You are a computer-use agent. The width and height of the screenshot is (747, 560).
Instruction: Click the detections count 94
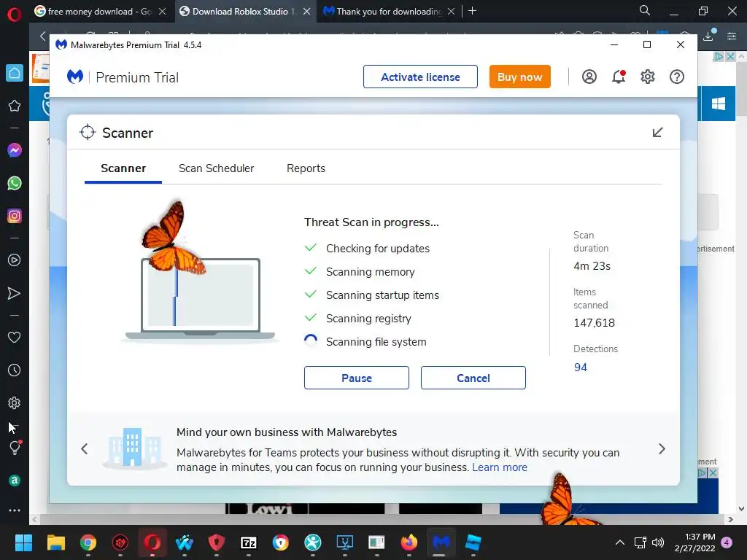click(580, 367)
